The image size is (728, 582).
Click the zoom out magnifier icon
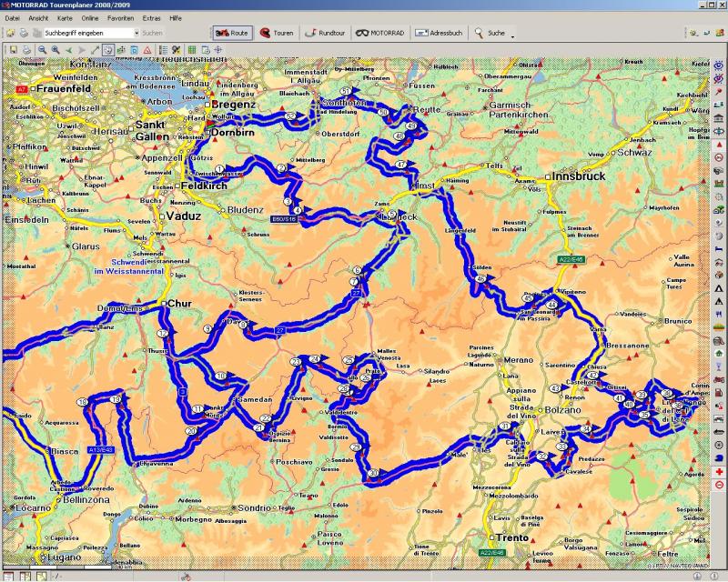tap(42, 50)
